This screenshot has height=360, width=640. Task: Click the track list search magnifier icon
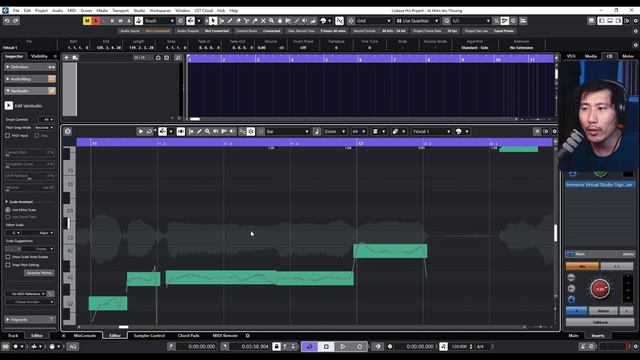(x=178, y=58)
